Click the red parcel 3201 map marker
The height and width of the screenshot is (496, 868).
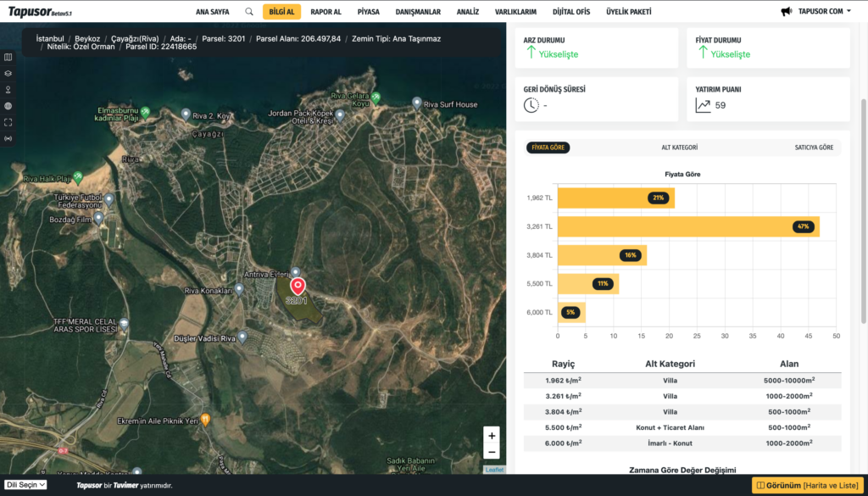tap(297, 288)
